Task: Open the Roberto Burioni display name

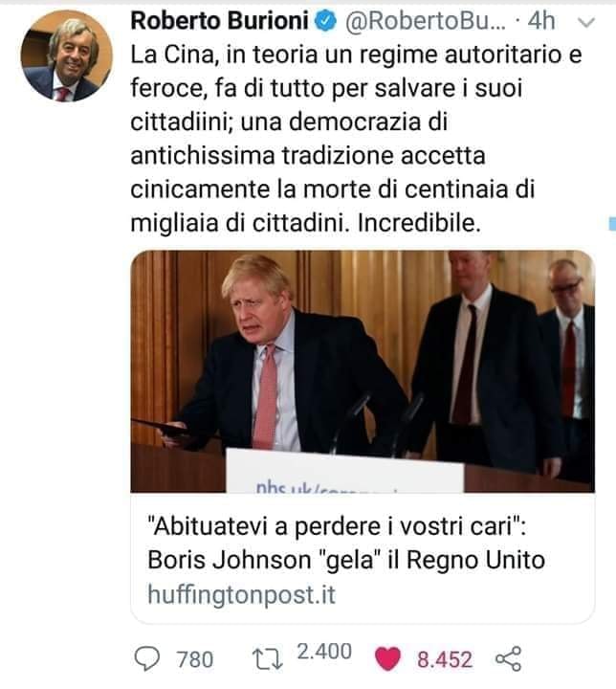Action: (x=220, y=21)
